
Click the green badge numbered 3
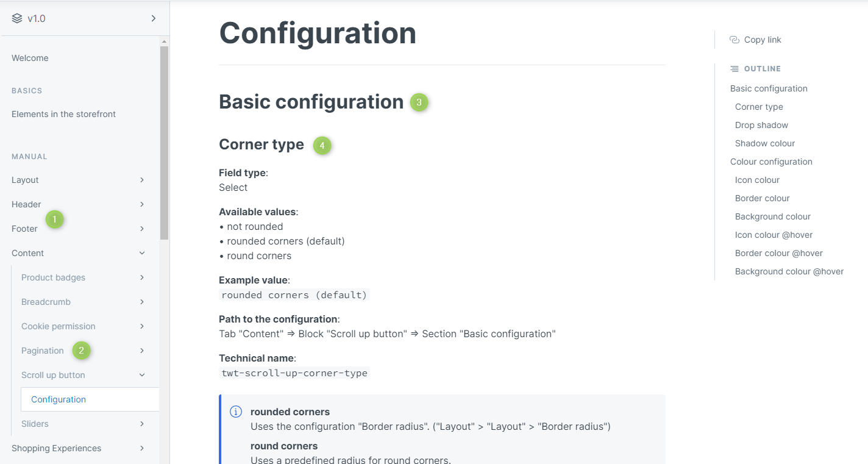tap(419, 102)
